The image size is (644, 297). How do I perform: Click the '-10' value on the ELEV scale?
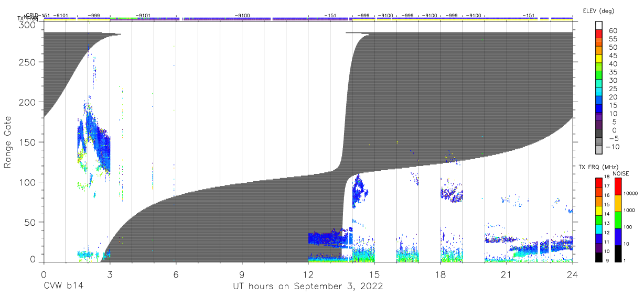click(x=611, y=146)
